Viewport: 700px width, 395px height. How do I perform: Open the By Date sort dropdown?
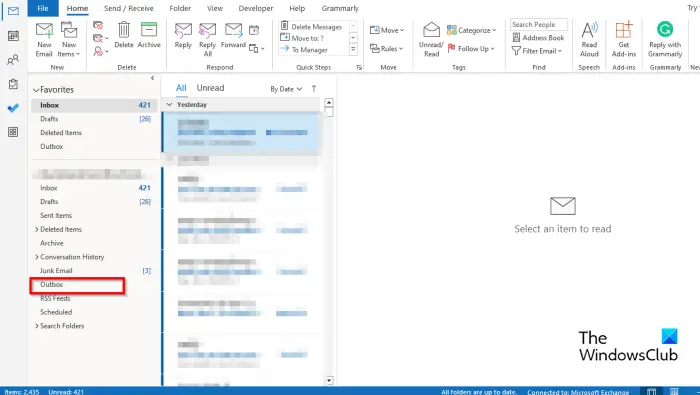(286, 89)
